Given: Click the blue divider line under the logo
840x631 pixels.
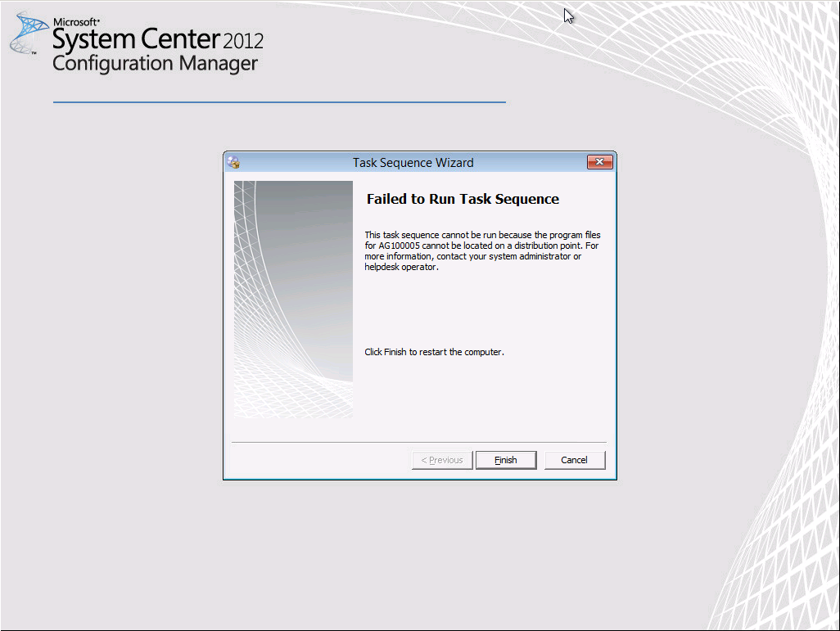Looking at the screenshot, I should [x=278, y=101].
